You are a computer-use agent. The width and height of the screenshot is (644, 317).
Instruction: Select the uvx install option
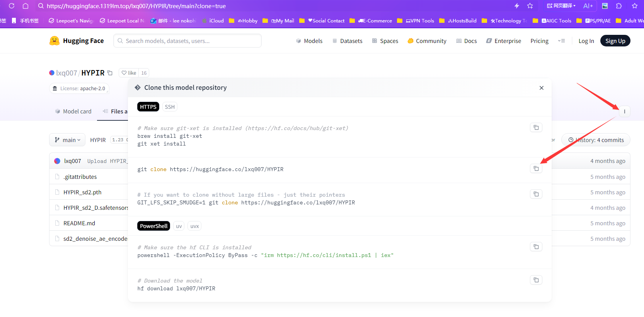tap(194, 226)
